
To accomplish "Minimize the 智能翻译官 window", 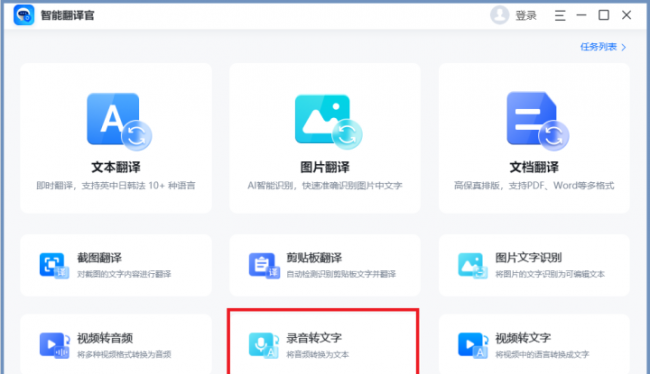I will coord(582,15).
